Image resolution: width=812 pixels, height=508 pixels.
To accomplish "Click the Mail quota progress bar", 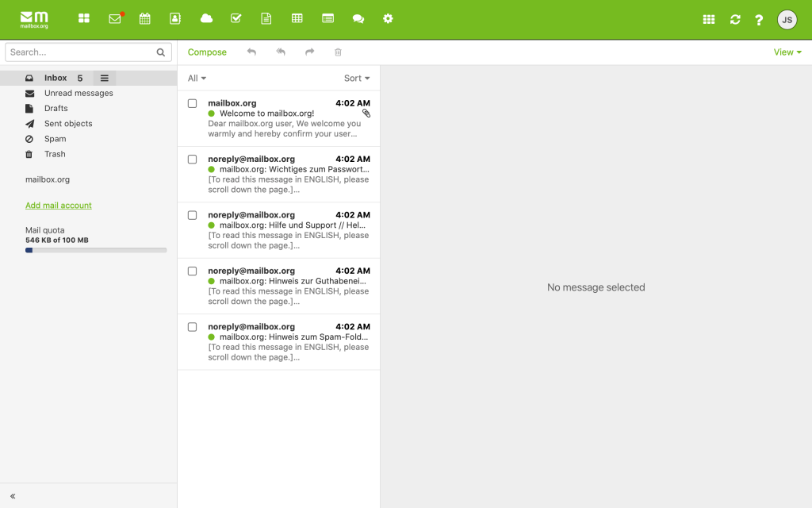I will [96, 250].
